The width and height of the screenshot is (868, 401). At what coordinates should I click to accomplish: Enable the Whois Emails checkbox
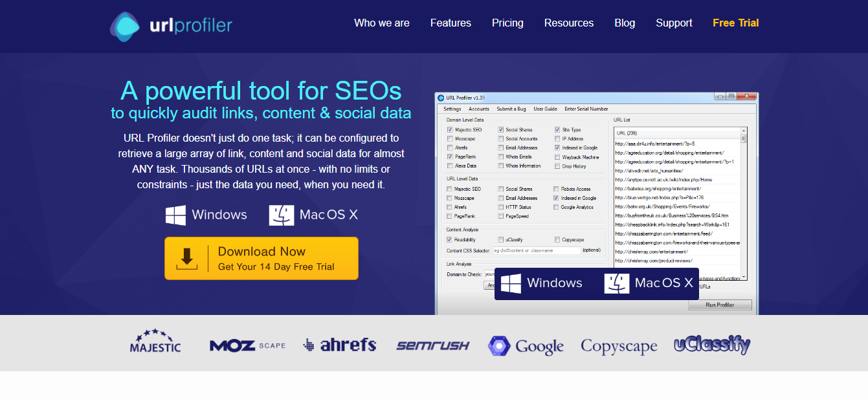coord(501,157)
